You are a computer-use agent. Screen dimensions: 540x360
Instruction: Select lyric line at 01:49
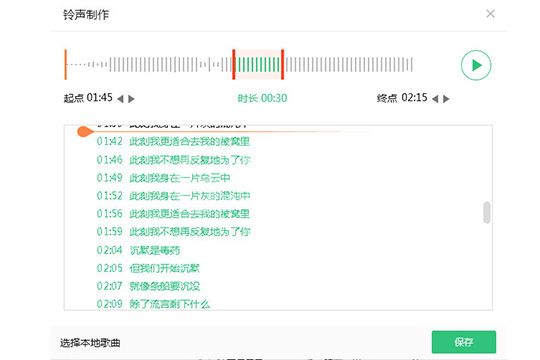click(163, 178)
